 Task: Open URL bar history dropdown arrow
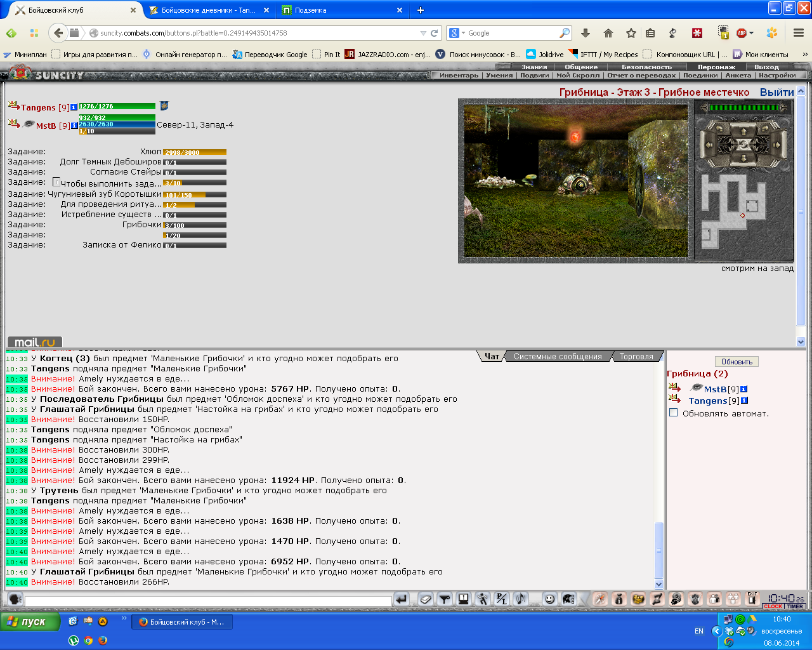(x=423, y=33)
